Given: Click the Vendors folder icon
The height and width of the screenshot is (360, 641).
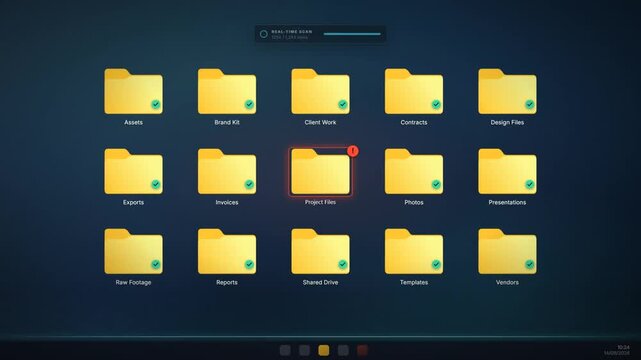Looking at the screenshot, I should coord(507,251).
